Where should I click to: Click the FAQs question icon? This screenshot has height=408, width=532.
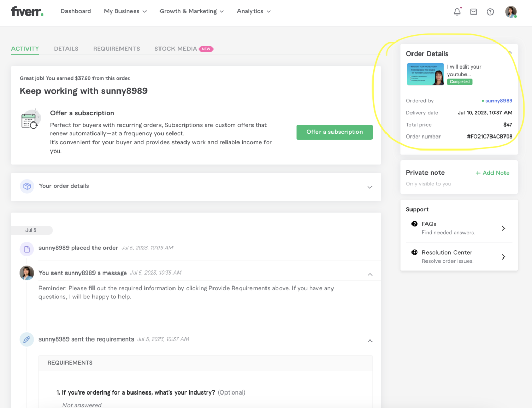coord(415,224)
